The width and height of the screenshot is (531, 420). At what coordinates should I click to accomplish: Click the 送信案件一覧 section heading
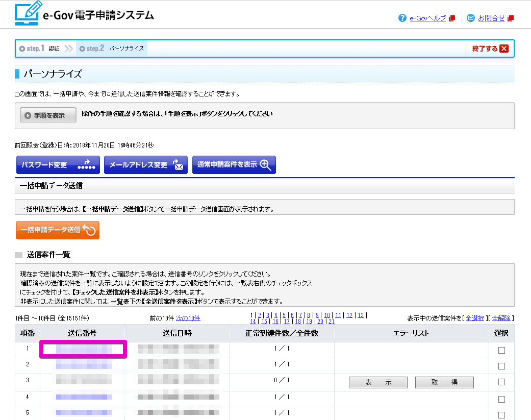pyautogui.click(x=48, y=255)
